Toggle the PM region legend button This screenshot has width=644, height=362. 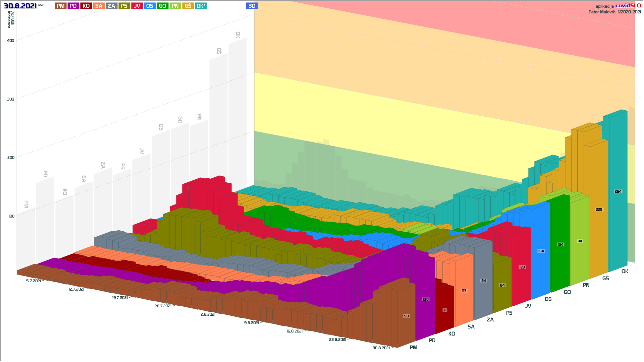pyautogui.click(x=61, y=6)
